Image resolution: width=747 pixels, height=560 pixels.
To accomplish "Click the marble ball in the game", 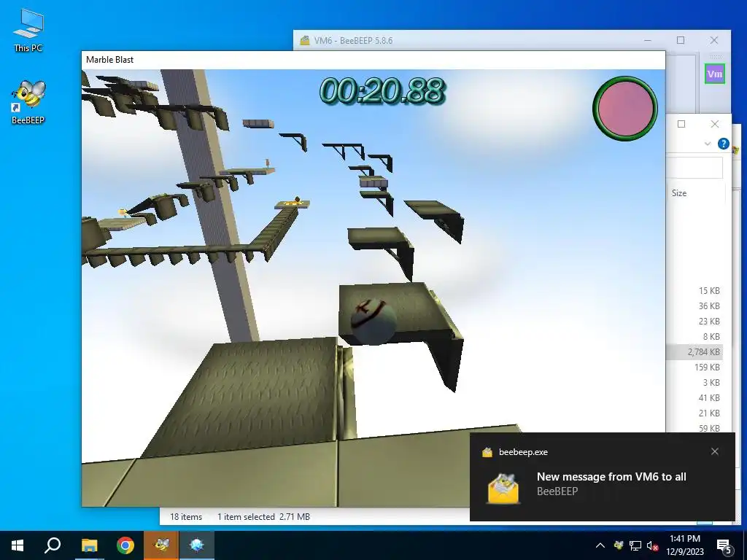I will click(373, 321).
